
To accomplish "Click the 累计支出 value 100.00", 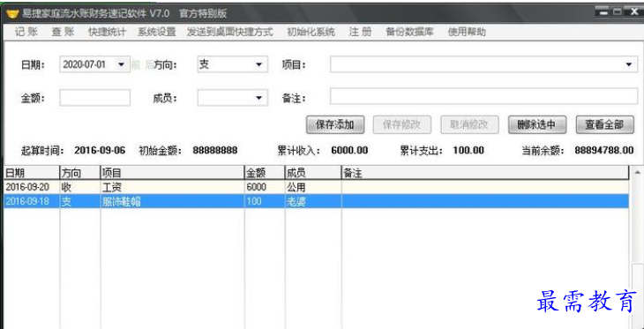I will pos(468,150).
